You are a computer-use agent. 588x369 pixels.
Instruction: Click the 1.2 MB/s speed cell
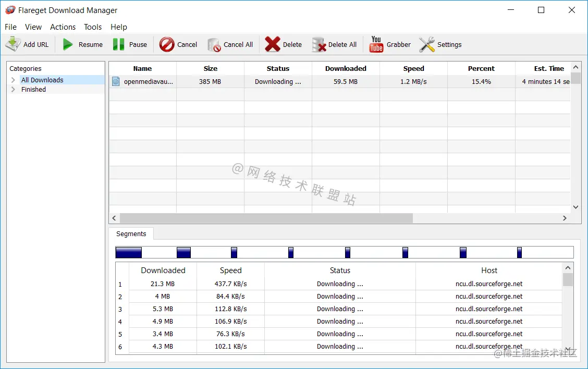[413, 81]
